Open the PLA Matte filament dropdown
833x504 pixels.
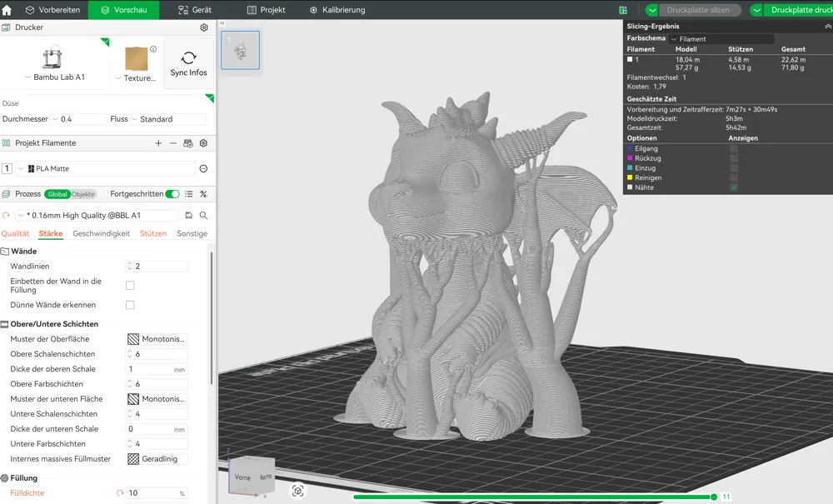[107, 168]
